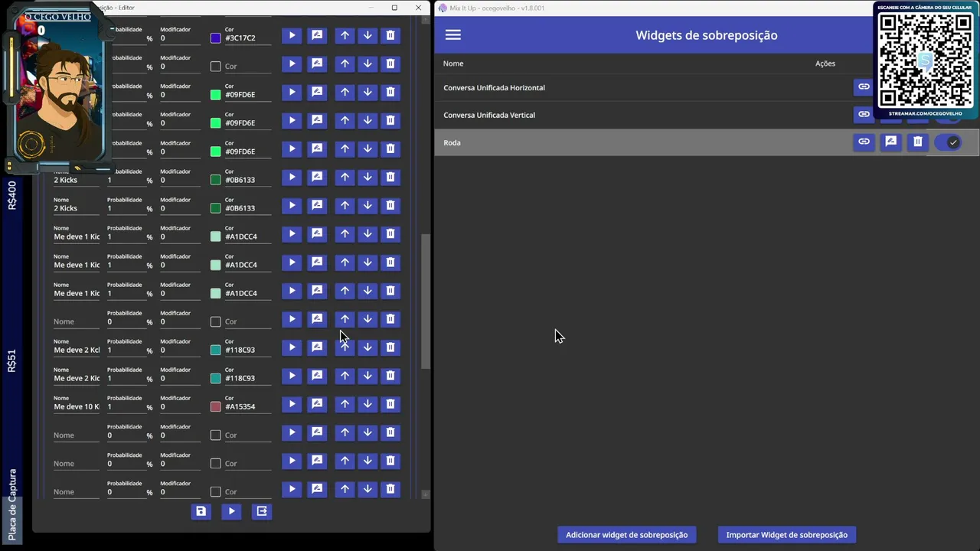Screen dimensions: 980x551
Task: Edit the Roda overlay widget
Action: (x=890, y=142)
